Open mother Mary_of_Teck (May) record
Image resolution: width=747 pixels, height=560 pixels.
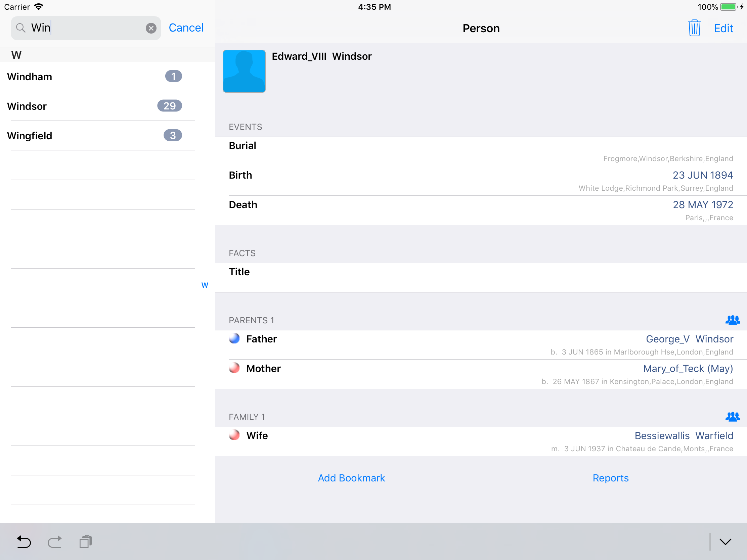pyautogui.click(x=688, y=368)
